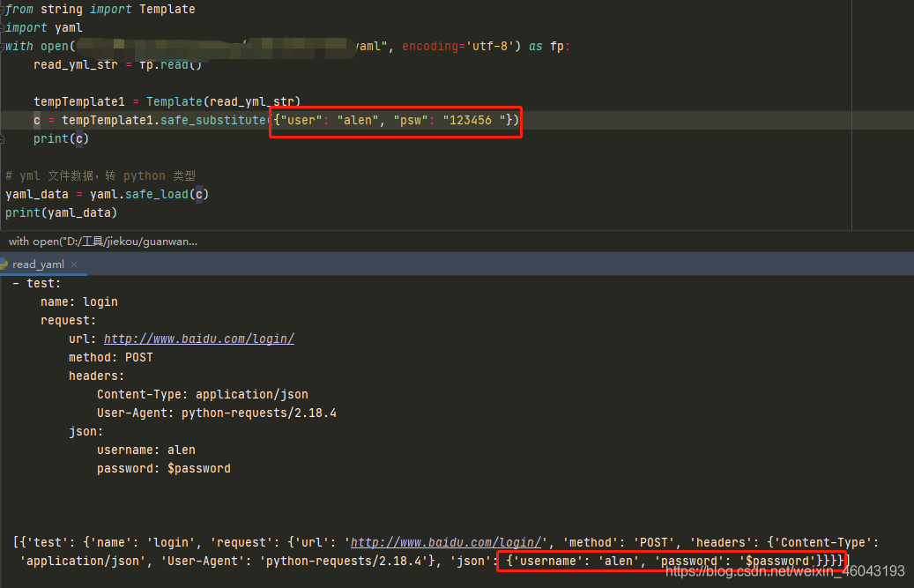
Task: Click the 'name: login' console line
Action: (x=79, y=301)
